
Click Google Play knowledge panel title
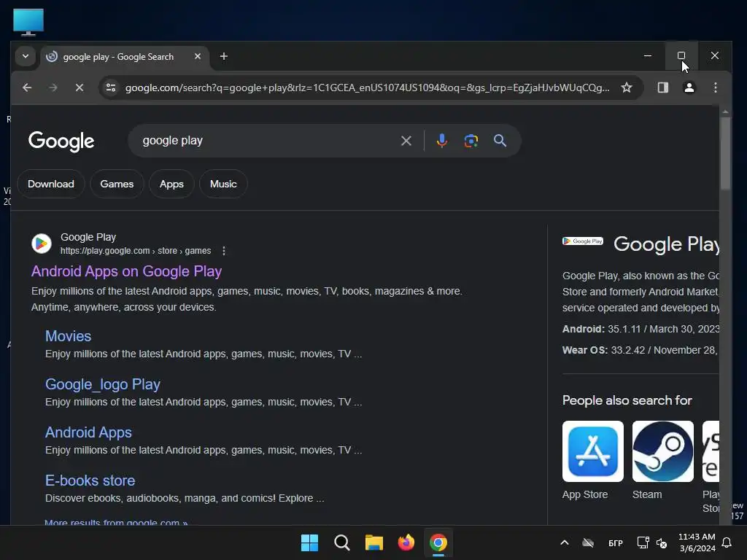coord(666,244)
